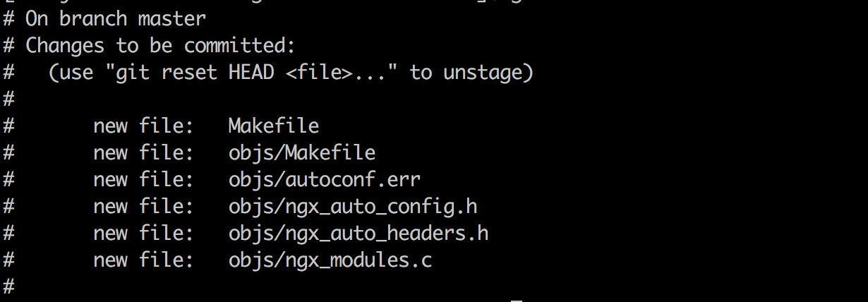Click the objs/ngx_modules.c path
868x302 pixels.
[x=330, y=260]
